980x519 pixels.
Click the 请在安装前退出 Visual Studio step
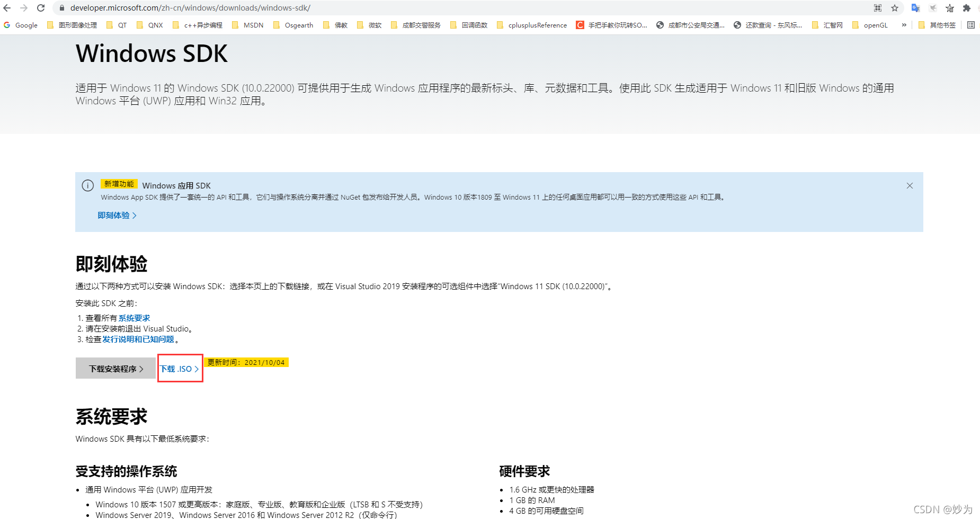tap(139, 329)
